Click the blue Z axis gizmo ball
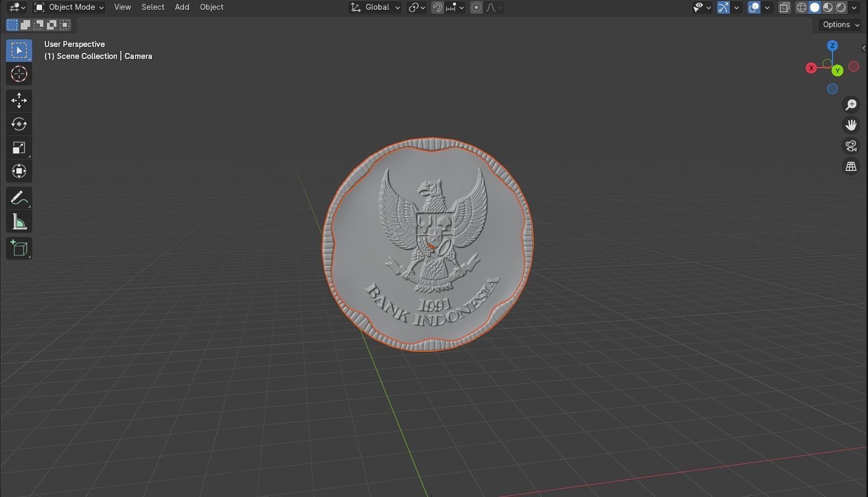This screenshot has height=497, width=868. 832,46
